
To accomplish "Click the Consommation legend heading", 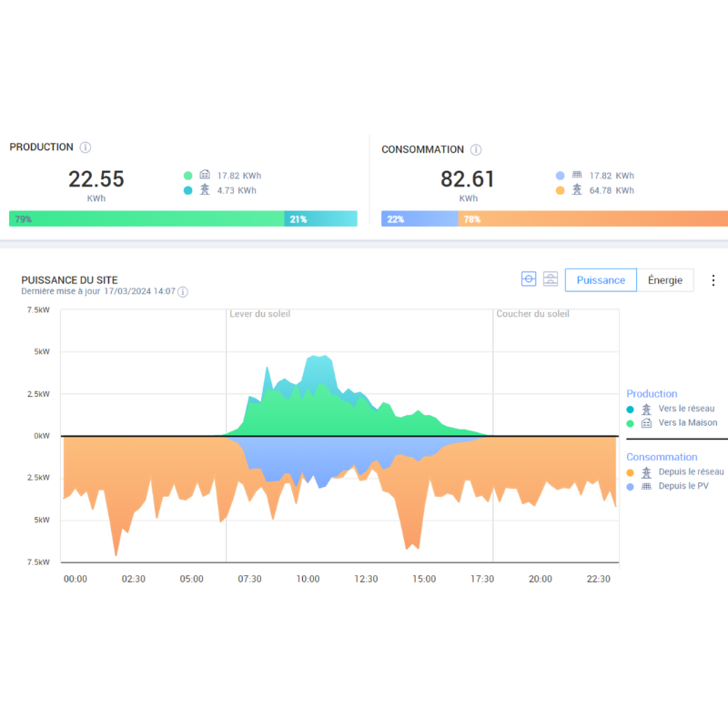I will tap(662, 457).
